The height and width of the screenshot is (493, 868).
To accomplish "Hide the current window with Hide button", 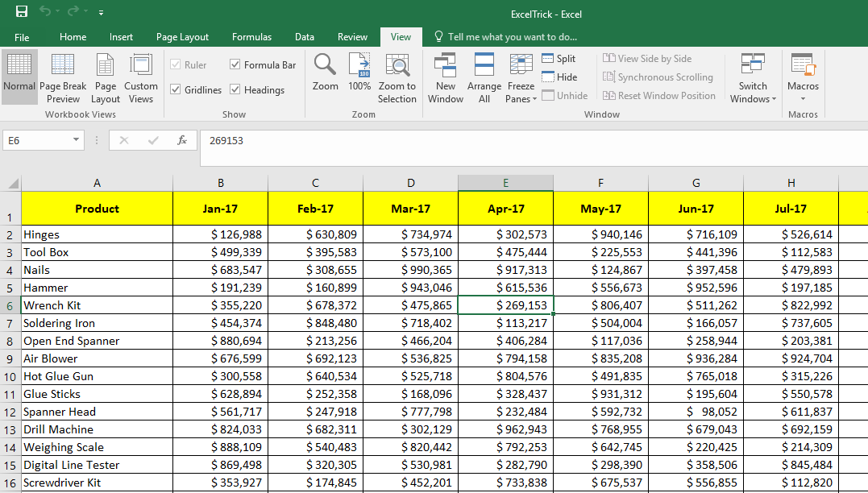I will click(x=559, y=77).
